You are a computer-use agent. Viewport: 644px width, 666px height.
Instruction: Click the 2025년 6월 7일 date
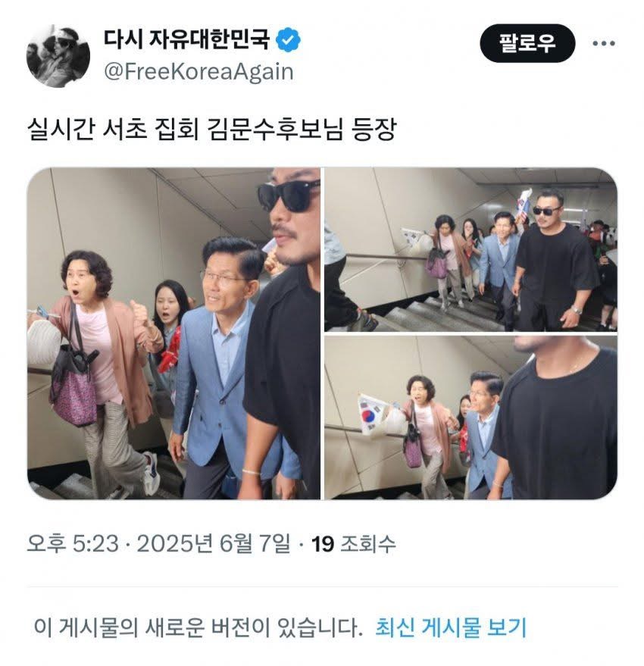[x=214, y=543]
